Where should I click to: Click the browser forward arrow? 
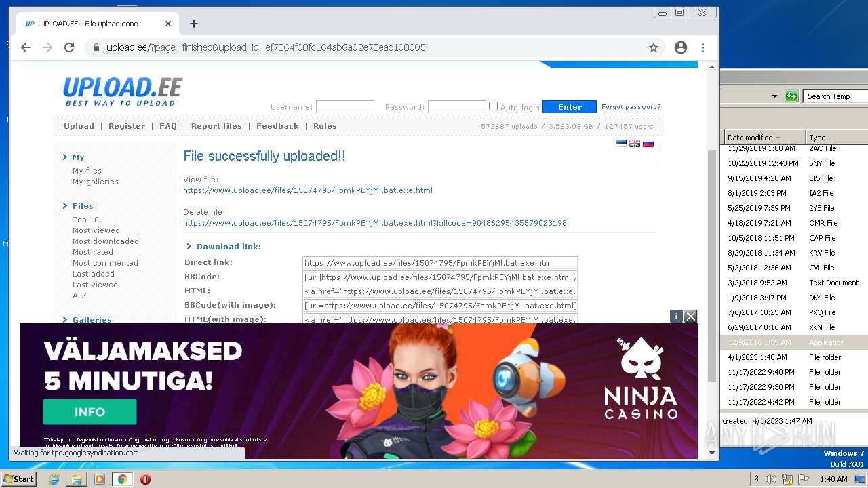tap(47, 47)
